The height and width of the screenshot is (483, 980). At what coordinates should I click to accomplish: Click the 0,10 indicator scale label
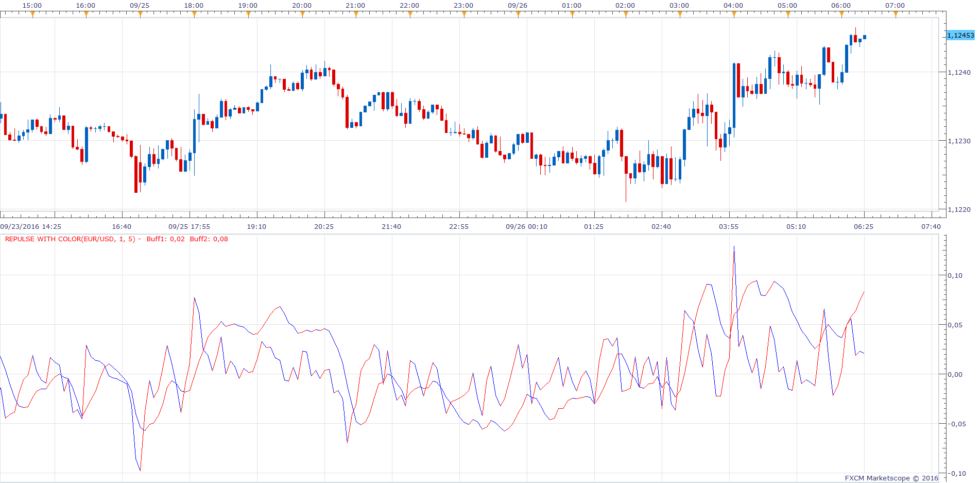[x=955, y=276]
